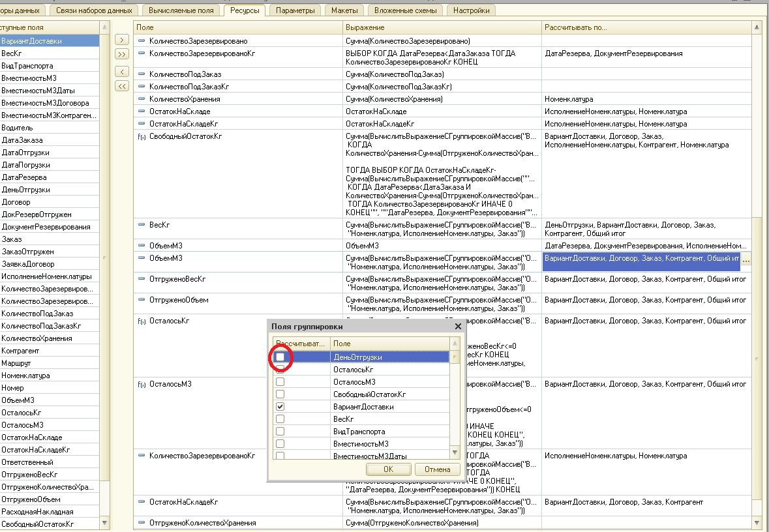
Task: Toggle the ВидТранспорта checkbox
Action: (280, 432)
